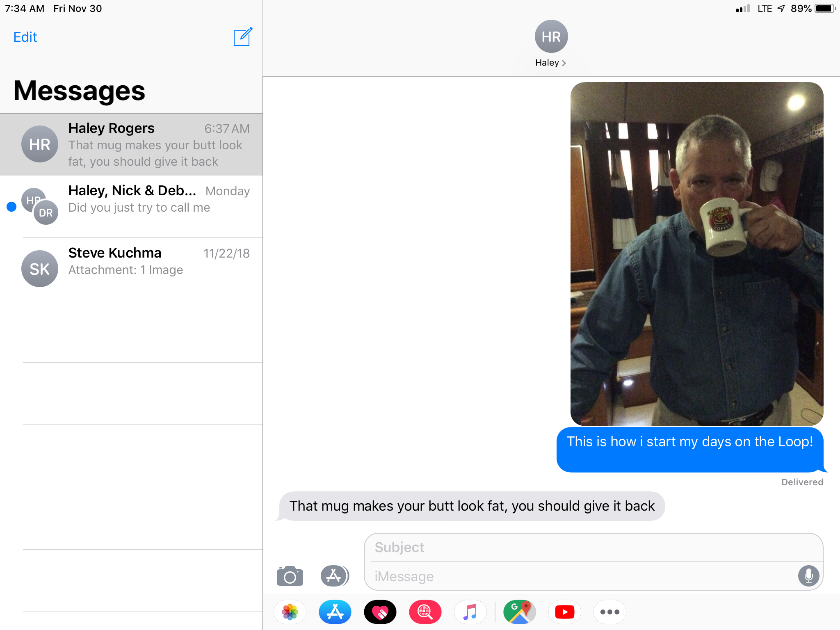Open App Store in iMessage app strip

pyautogui.click(x=335, y=612)
